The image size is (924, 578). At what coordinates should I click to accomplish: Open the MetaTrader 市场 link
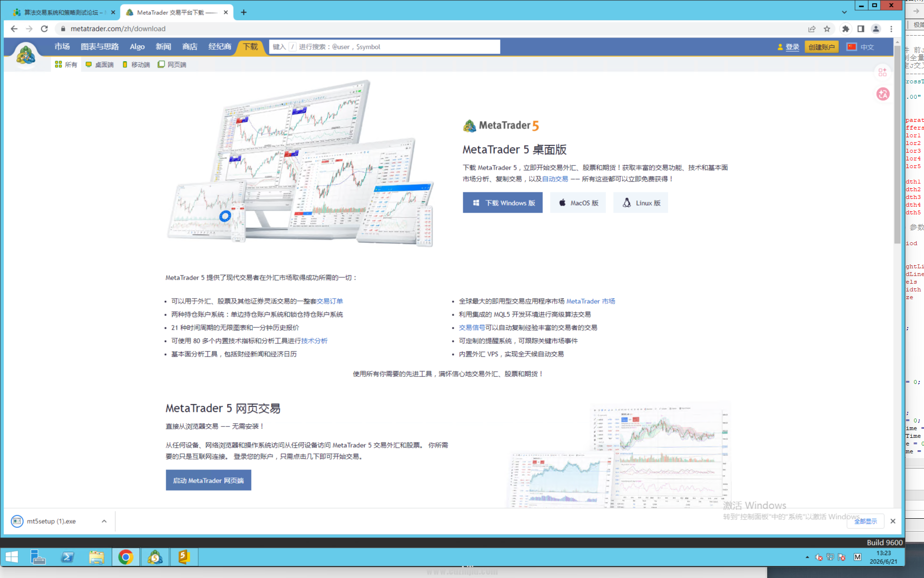590,301
